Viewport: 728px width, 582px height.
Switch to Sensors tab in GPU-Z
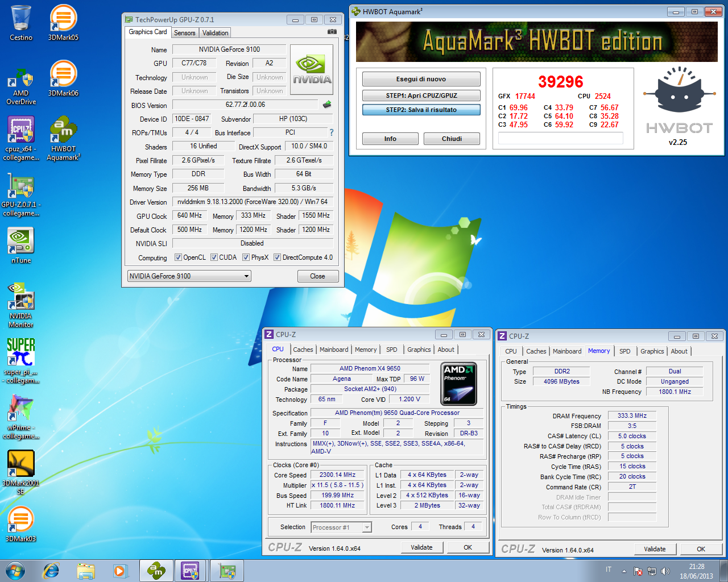[x=184, y=33]
